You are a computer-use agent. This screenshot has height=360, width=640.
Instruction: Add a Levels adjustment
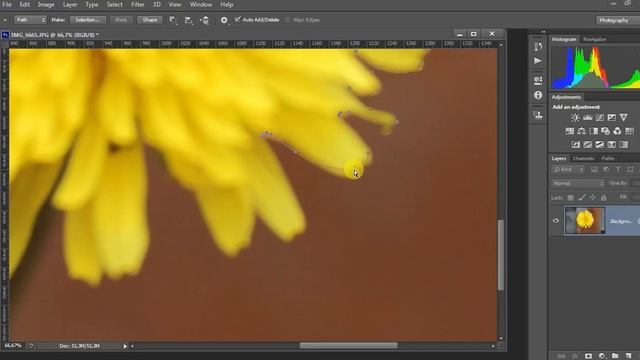pyautogui.click(x=587, y=118)
